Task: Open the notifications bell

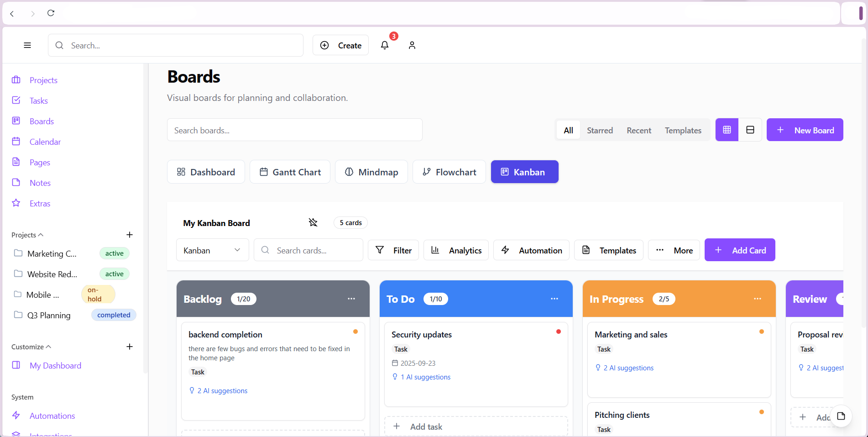Action: pyautogui.click(x=385, y=45)
